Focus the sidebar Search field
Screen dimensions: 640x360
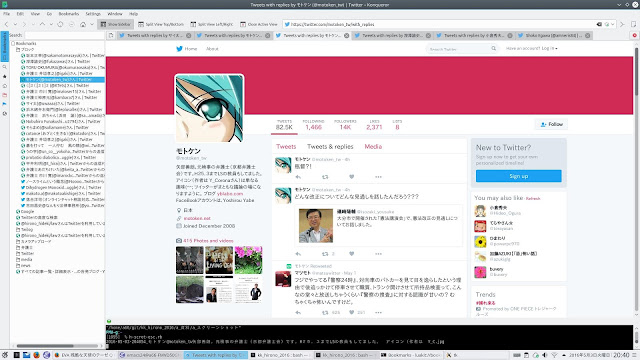click(64, 36)
